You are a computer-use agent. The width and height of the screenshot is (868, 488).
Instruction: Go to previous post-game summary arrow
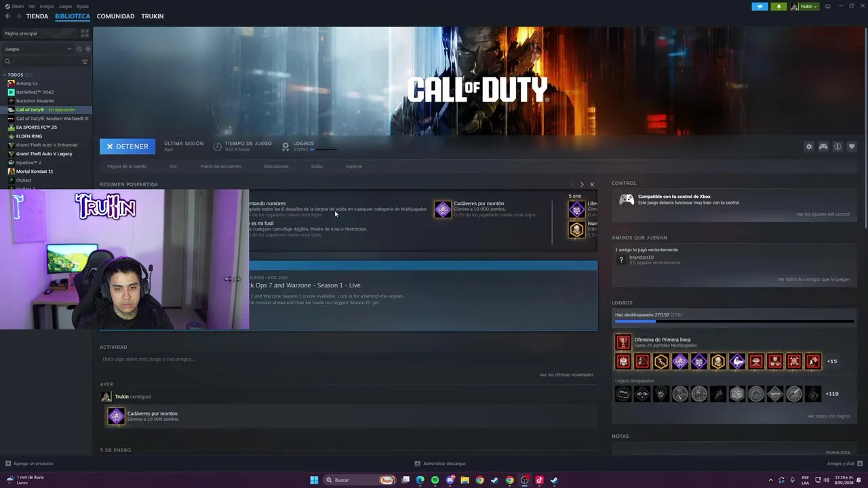572,184
